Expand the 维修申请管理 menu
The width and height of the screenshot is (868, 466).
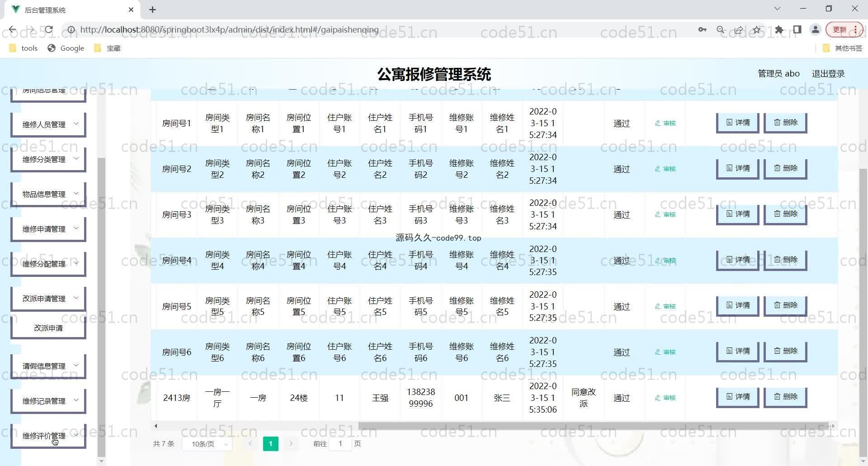tap(48, 229)
